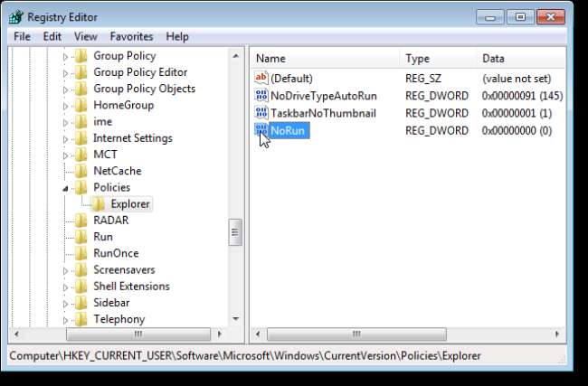Open the View menu

(x=86, y=37)
